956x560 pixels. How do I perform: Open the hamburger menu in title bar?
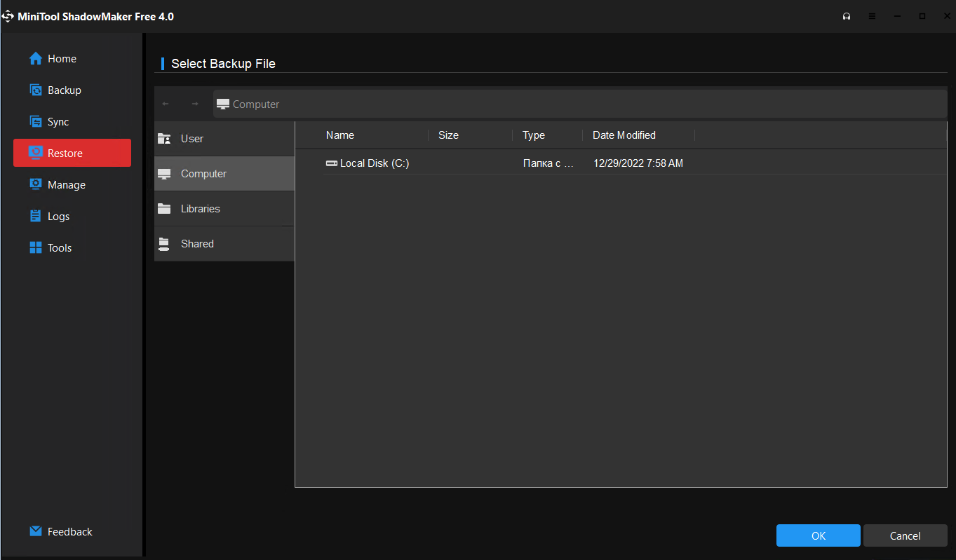pos(872,16)
